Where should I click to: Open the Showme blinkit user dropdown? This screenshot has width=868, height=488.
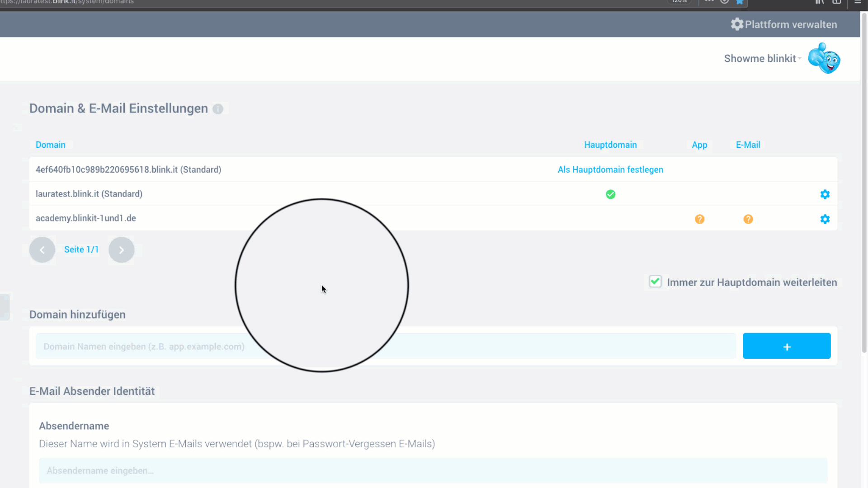(x=762, y=59)
